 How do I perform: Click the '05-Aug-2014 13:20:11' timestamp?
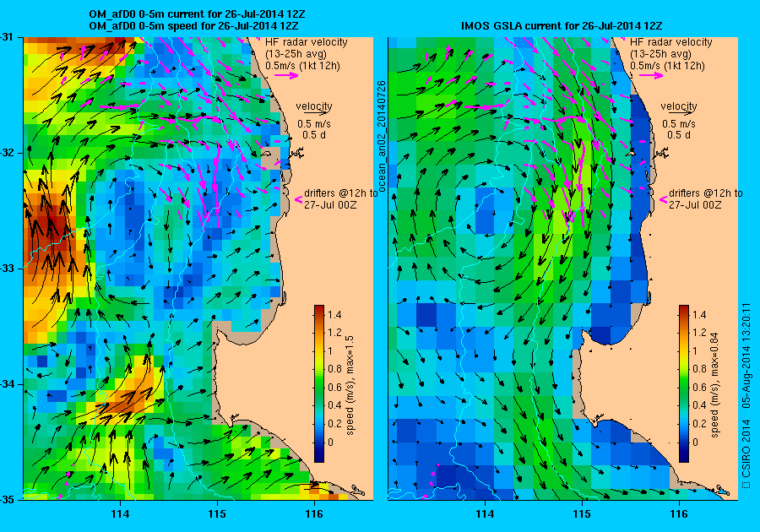tap(746, 356)
